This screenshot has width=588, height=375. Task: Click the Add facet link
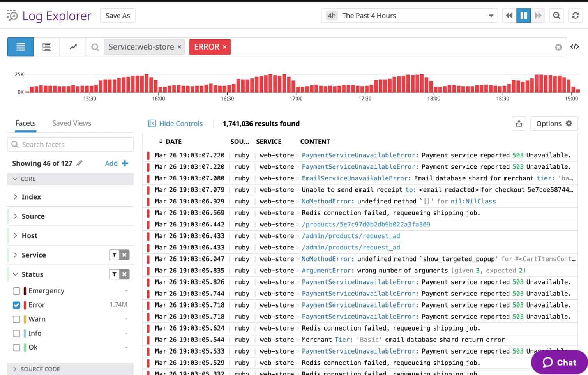[111, 163]
